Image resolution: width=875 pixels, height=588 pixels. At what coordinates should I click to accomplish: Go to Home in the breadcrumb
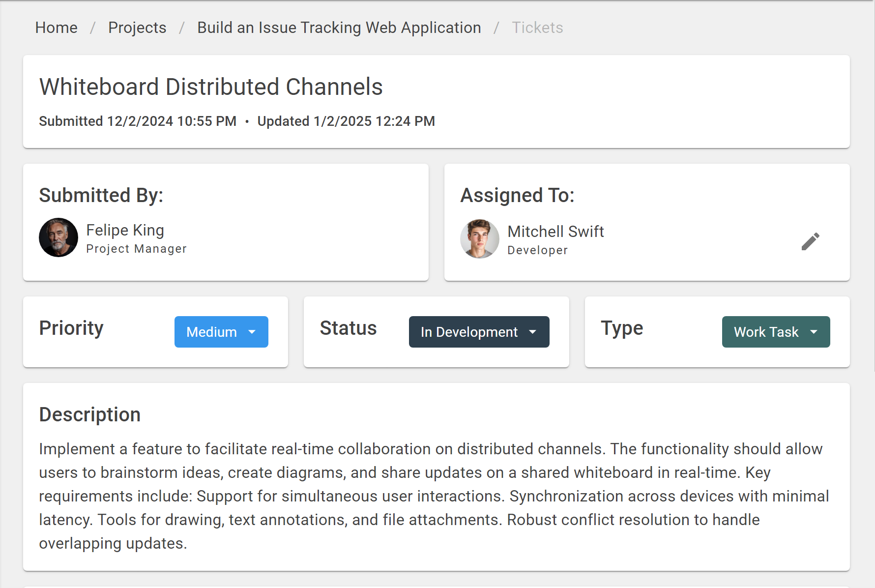pos(57,28)
